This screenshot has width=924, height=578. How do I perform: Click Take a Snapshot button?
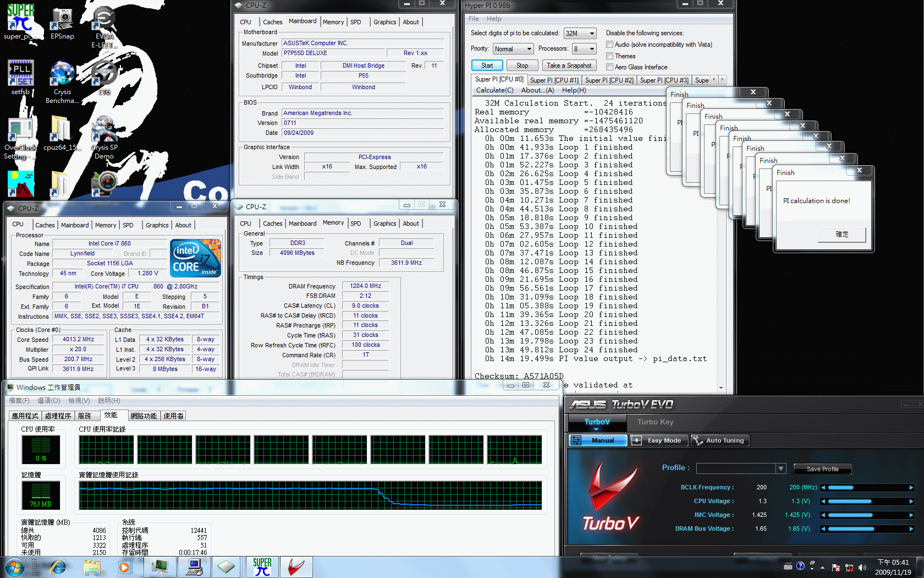pos(569,66)
